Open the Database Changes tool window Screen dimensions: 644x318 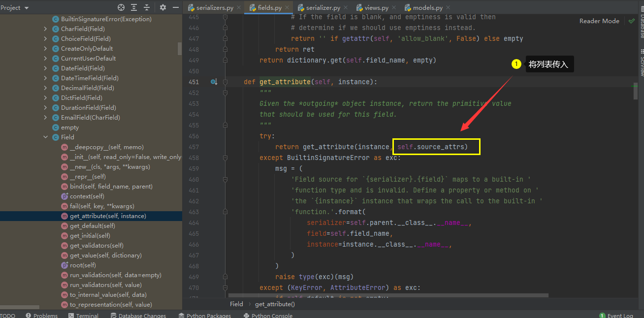[x=138, y=316]
